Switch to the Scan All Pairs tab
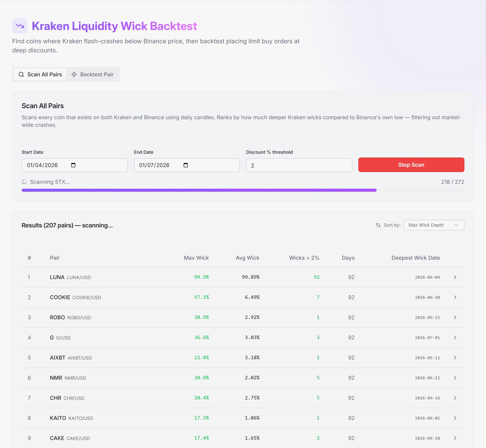 pos(40,74)
